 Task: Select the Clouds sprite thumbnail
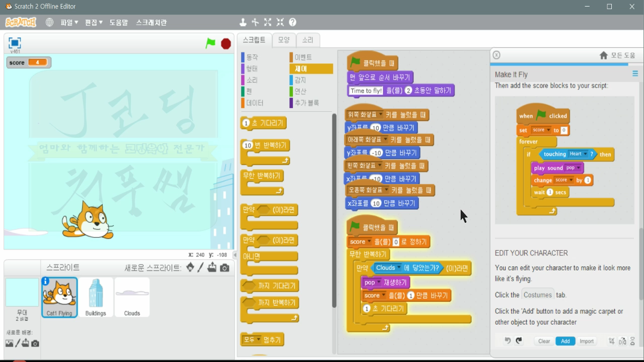pyautogui.click(x=132, y=298)
